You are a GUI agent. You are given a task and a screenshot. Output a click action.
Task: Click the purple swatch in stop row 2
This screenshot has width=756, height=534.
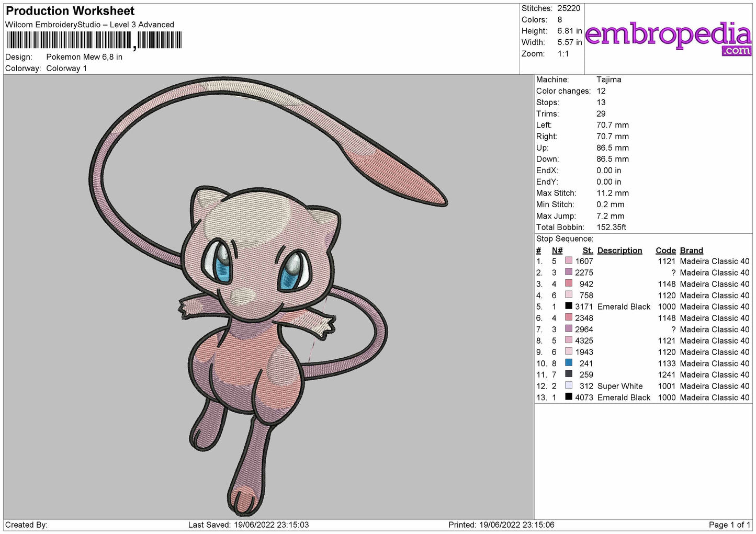[x=569, y=272]
